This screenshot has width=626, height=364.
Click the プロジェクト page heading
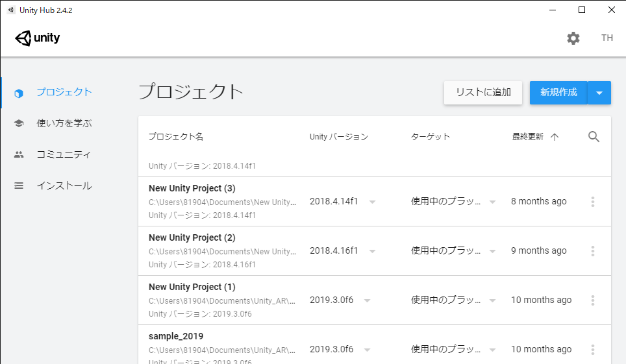click(x=191, y=91)
